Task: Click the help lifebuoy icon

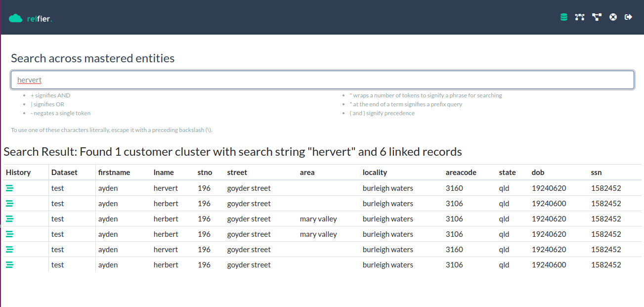Action: [613, 16]
